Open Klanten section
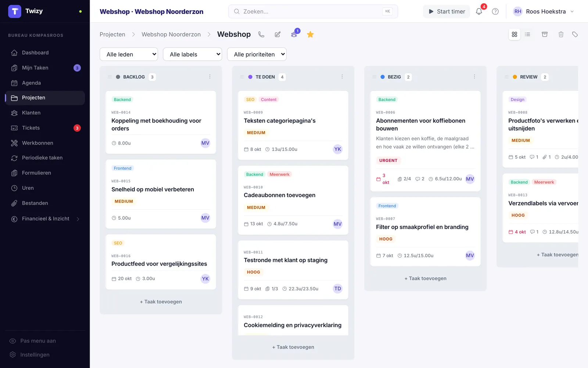Screen dimensions: 588x368 (45, 113)
